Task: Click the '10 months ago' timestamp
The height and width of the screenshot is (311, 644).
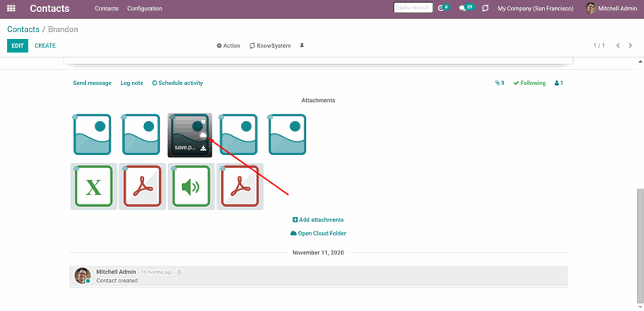Action: tap(157, 272)
